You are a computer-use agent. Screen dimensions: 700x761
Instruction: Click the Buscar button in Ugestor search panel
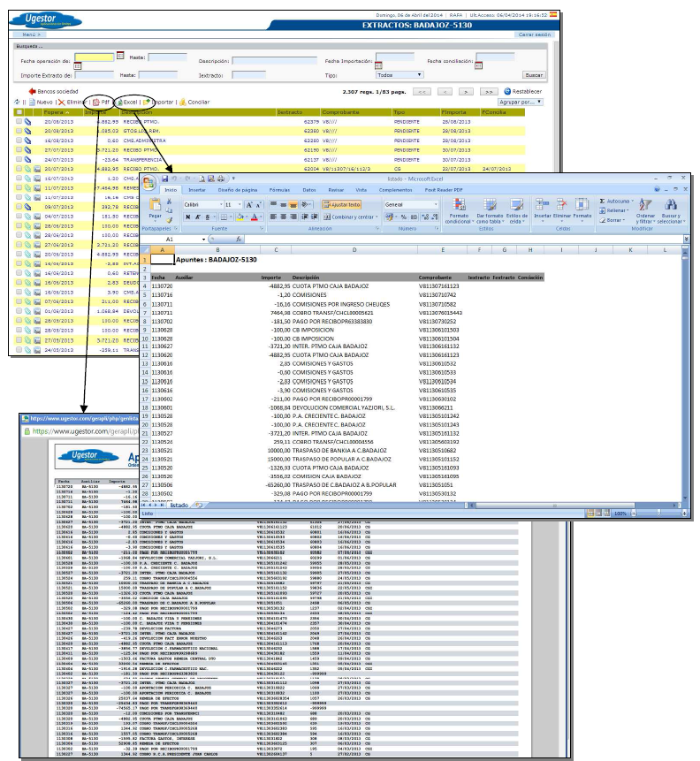pos(534,75)
